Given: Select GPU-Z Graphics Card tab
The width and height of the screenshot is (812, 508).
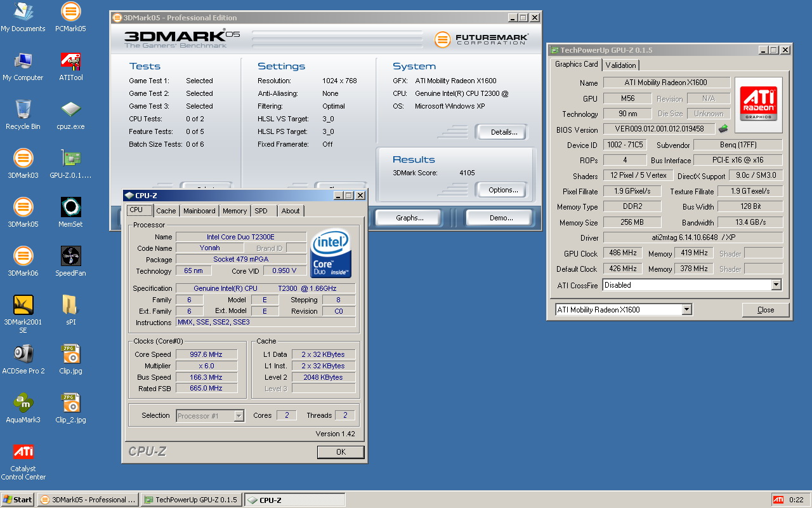Looking at the screenshot, I should tap(577, 64).
